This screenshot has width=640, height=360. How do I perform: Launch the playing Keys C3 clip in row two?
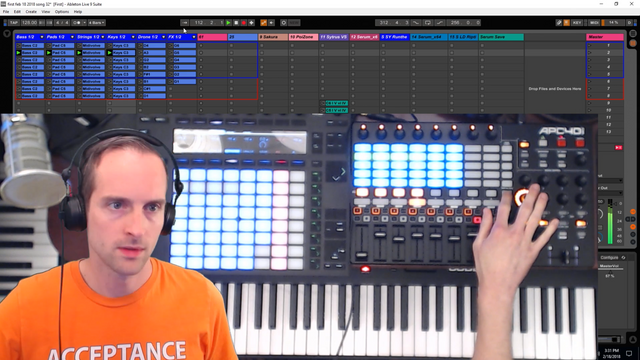pyautogui.click(x=110, y=53)
